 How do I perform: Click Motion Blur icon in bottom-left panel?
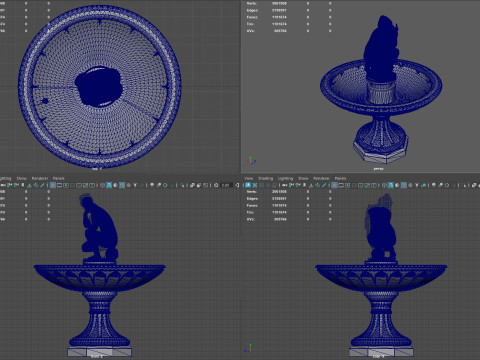point(158,185)
